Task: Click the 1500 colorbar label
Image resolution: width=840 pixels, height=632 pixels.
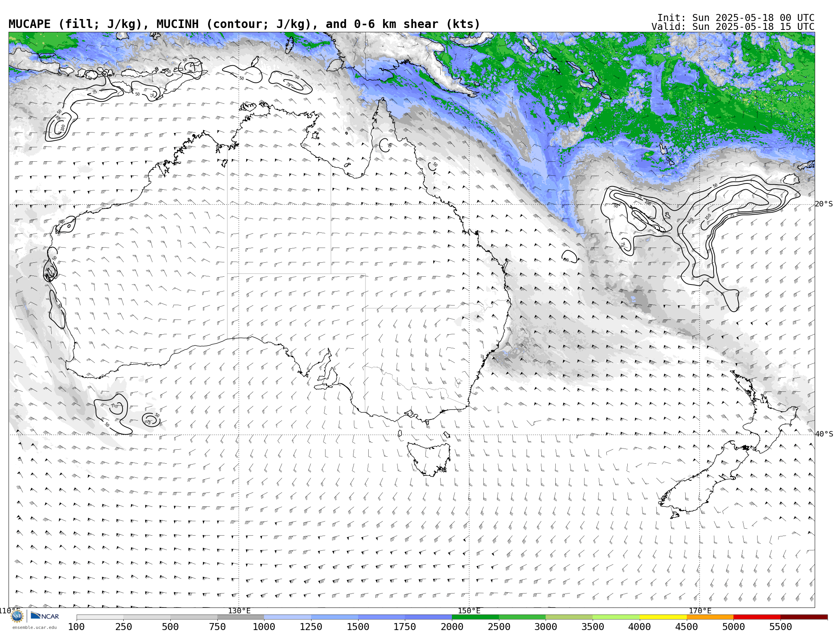Action: coord(358,627)
